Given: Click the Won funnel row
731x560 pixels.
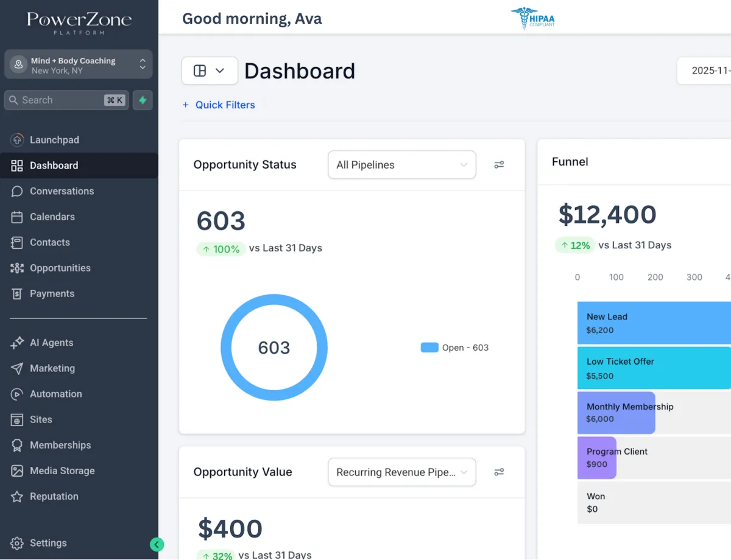Looking at the screenshot, I should 654,503.
